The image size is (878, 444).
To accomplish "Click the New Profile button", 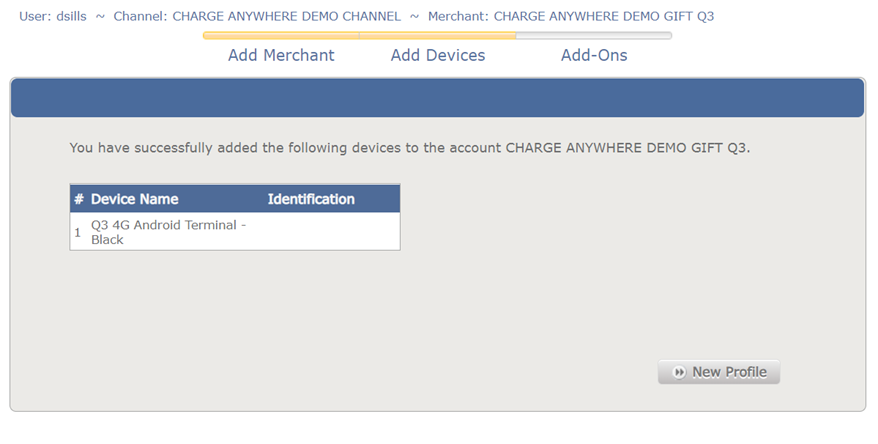I will coord(719,372).
